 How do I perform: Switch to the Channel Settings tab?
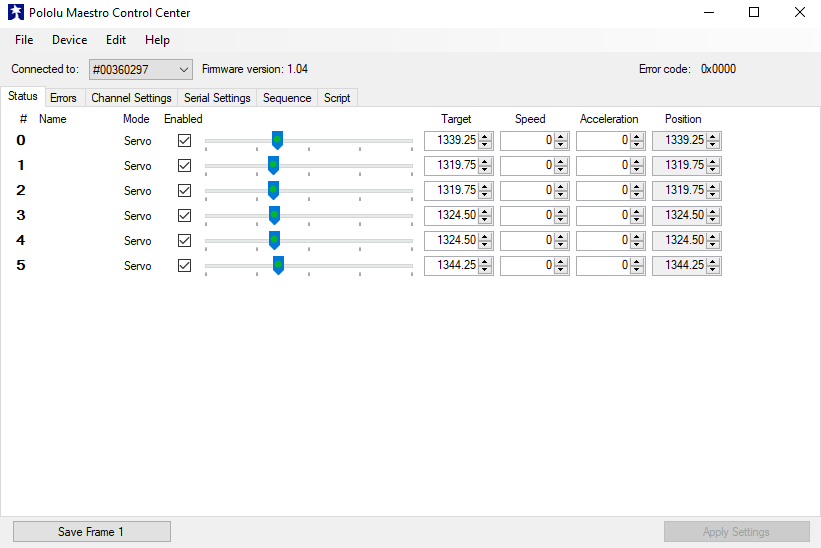(x=131, y=98)
